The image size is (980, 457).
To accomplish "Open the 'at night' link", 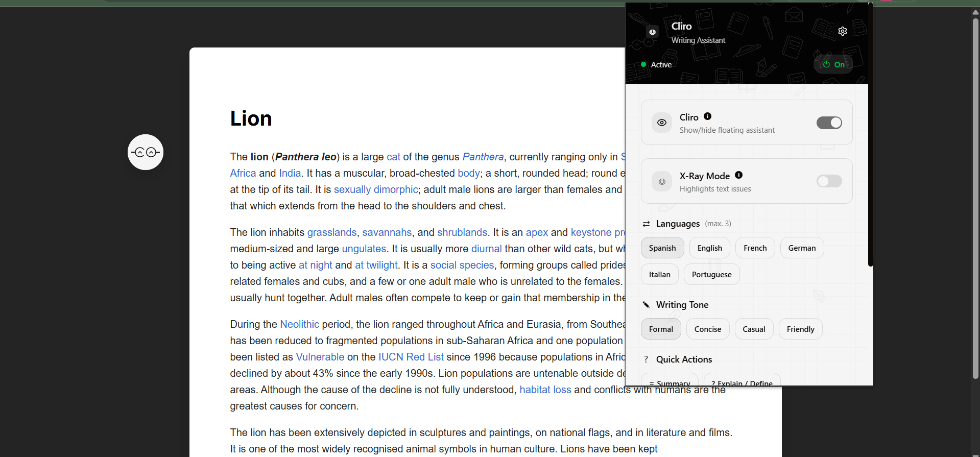I will (316, 265).
